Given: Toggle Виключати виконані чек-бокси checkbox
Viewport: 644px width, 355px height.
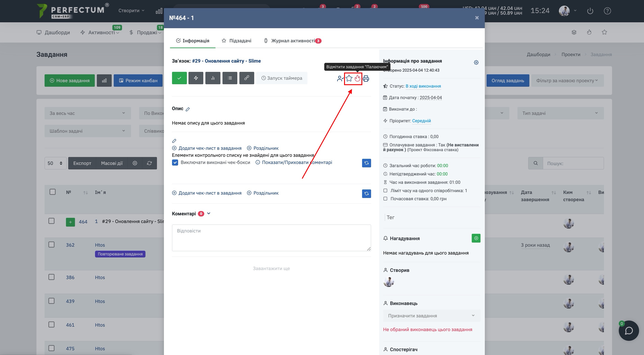Looking at the screenshot, I should tap(175, 162).
